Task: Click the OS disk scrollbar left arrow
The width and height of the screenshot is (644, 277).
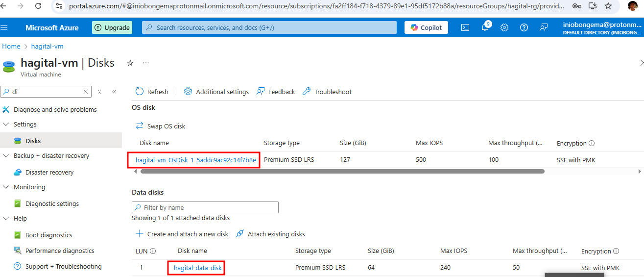Action: pos(136,172)
